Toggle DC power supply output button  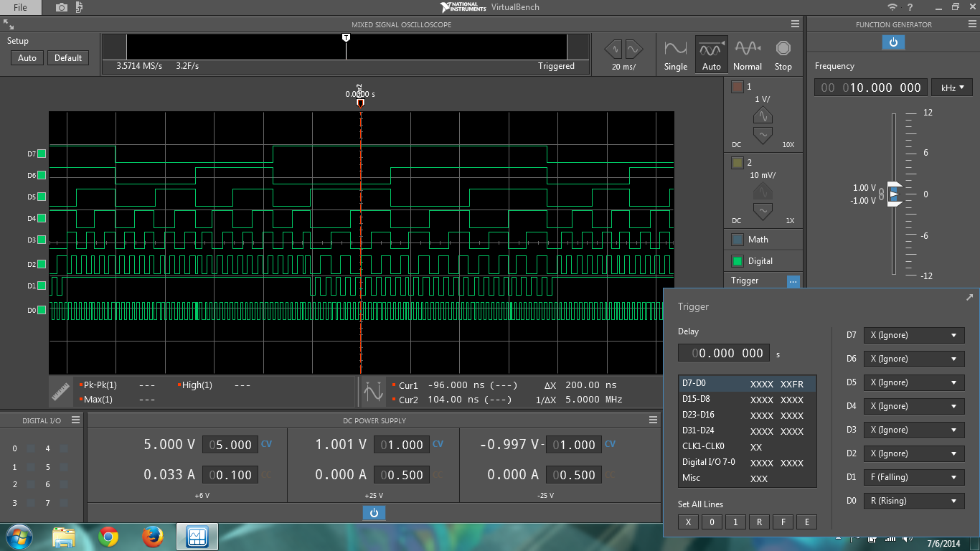374,513
